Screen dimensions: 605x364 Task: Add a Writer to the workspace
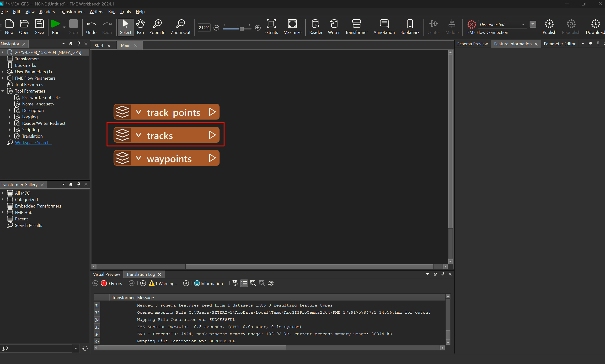tap(334, 27)
